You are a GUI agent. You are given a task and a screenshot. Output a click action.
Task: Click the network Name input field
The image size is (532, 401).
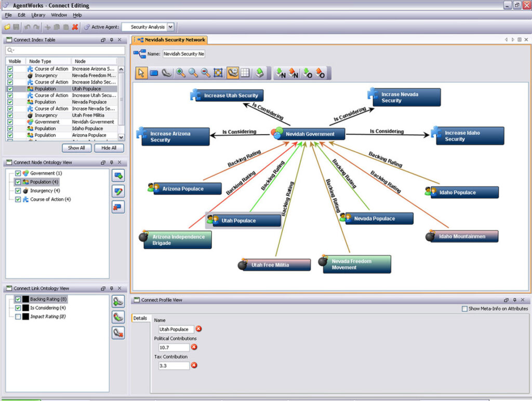(x=184, y=54)
